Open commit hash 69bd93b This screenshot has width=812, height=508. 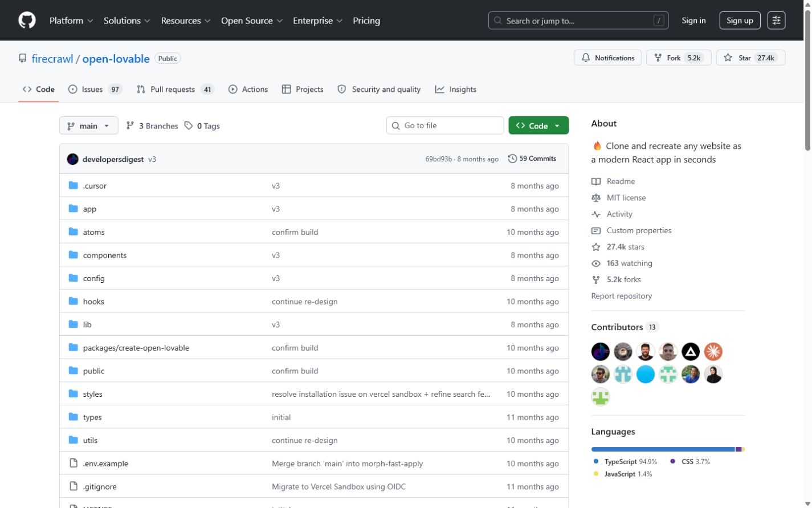(x=439, y=159)
